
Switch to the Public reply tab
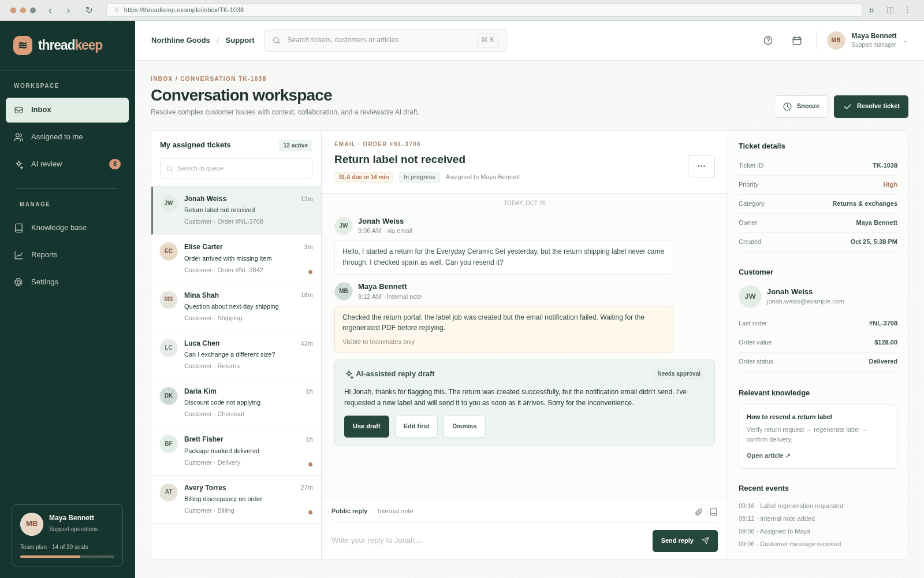click(349, 511)
